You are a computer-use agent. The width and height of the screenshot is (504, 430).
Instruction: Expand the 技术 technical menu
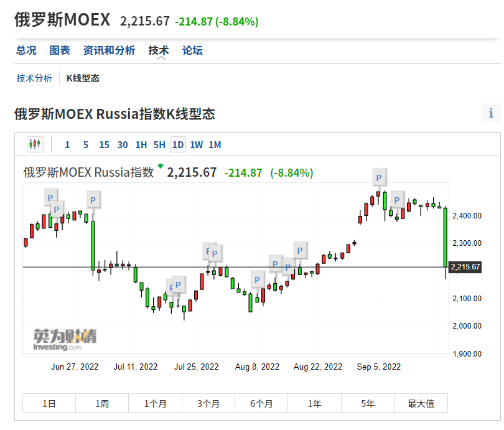pos(158,50)
